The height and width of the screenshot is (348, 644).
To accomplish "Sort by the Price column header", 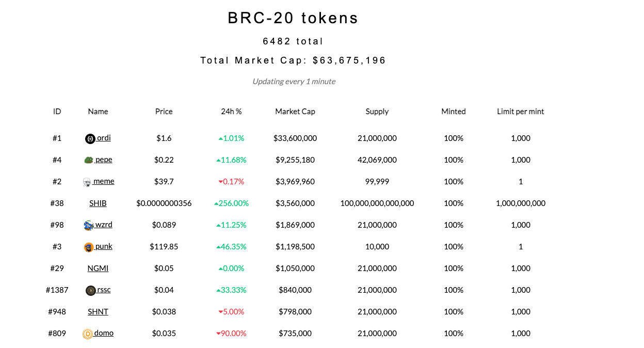I will pos(164,111).
